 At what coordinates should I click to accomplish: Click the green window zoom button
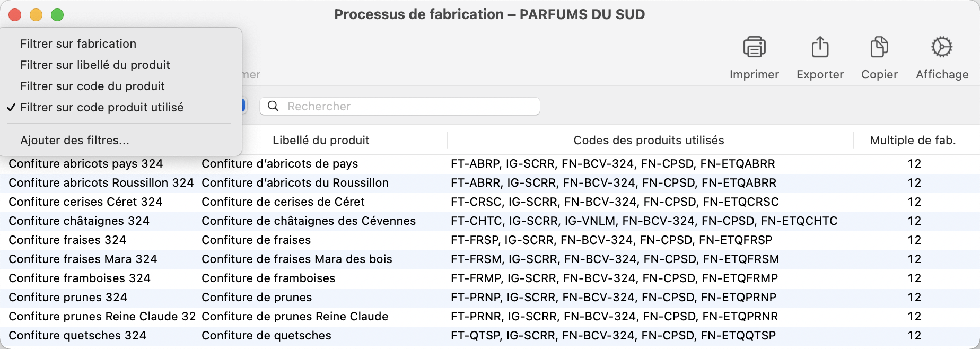click(x=57, y=15)
